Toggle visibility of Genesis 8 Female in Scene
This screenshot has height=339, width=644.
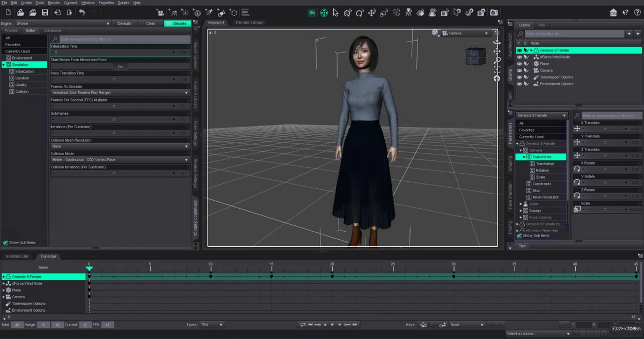519,50
